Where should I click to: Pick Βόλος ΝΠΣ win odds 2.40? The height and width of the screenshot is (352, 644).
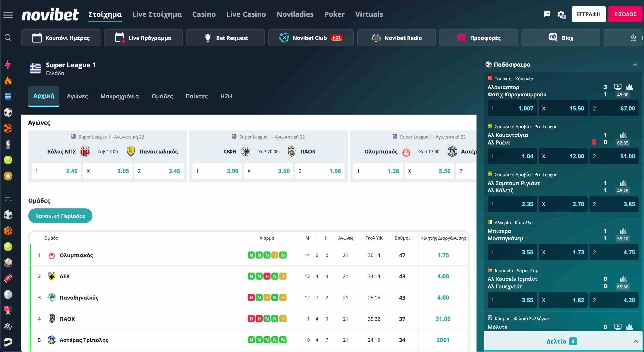pos(56,171)
